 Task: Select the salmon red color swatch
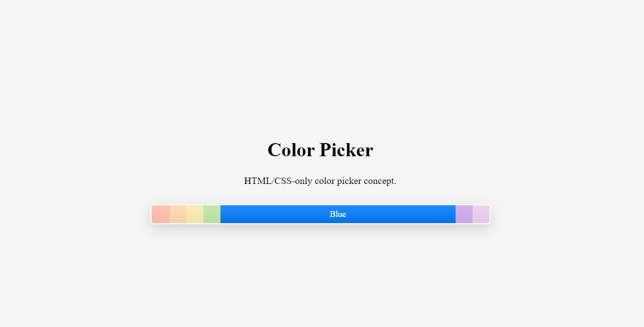161,214
